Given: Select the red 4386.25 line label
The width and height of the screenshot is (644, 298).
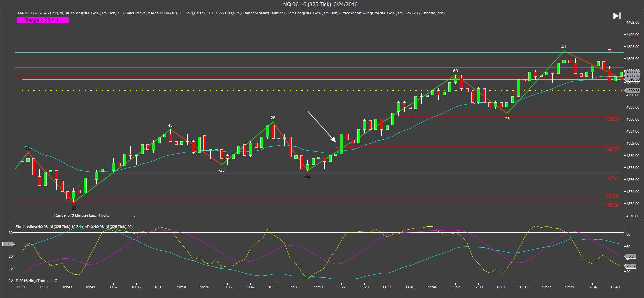Looking at the screenshot, I should click(x=612, y=120).
